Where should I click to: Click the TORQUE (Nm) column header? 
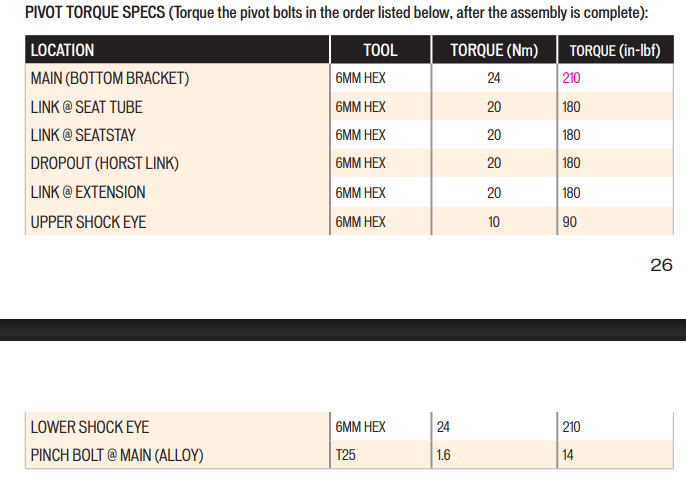pos(493,50)
